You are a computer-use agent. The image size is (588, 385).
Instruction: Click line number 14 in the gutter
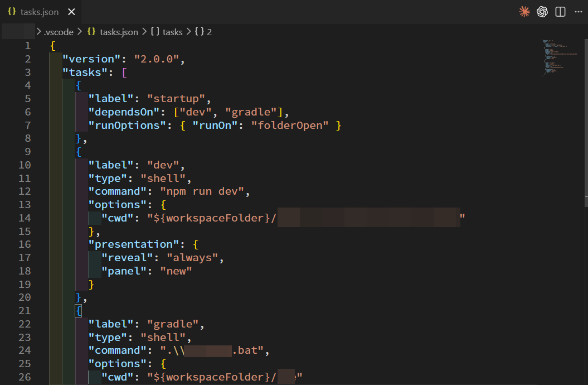tap(25, 218)
